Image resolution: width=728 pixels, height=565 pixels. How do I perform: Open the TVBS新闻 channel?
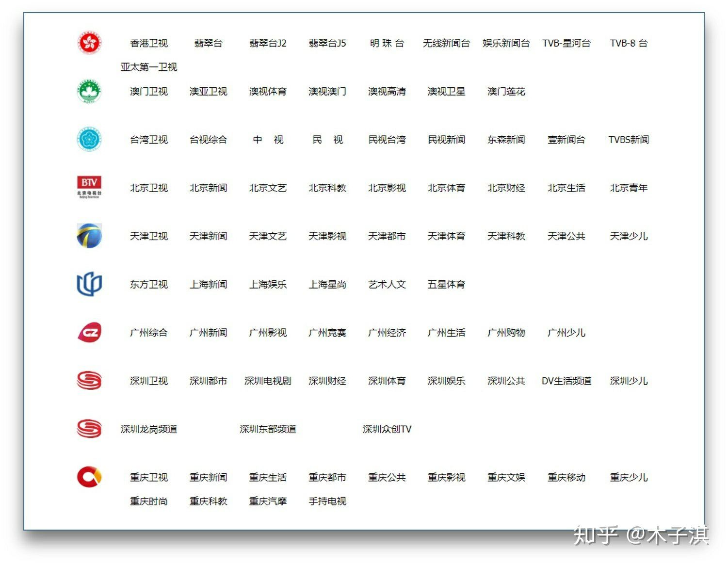tap(629, 140)
